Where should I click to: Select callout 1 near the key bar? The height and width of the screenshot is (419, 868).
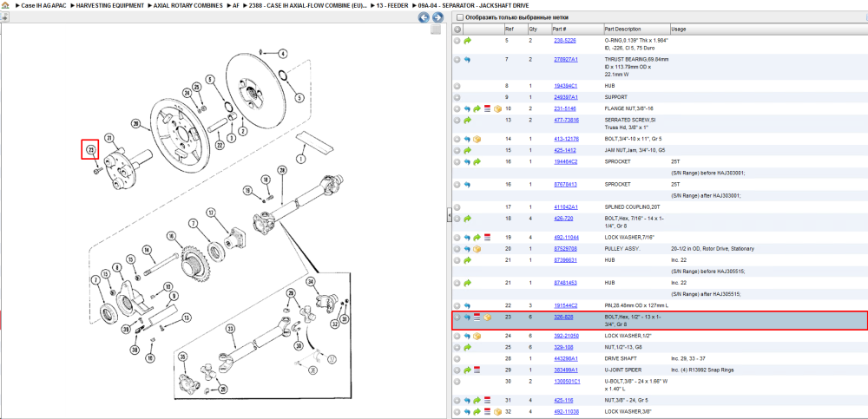point(301,159)
